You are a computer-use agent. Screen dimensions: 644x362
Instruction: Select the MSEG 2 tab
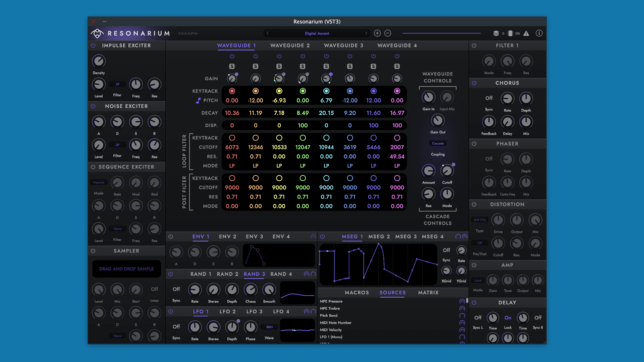[x=379, y=237]
